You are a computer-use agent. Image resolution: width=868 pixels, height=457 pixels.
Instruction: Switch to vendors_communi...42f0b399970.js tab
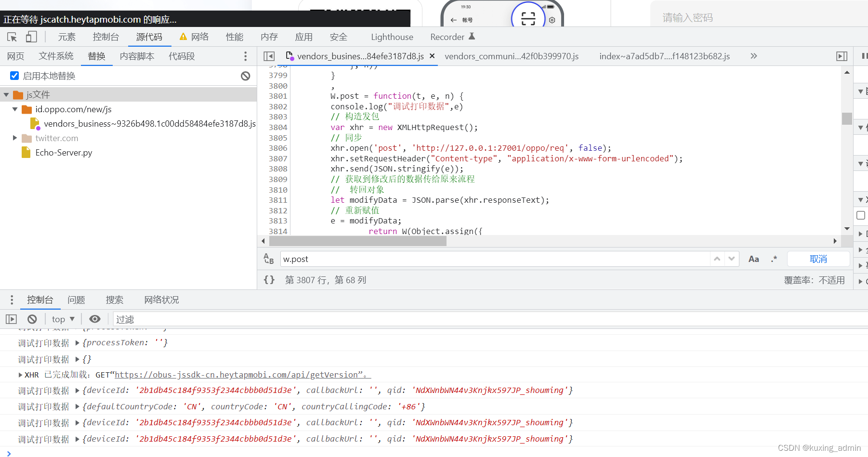512,56
